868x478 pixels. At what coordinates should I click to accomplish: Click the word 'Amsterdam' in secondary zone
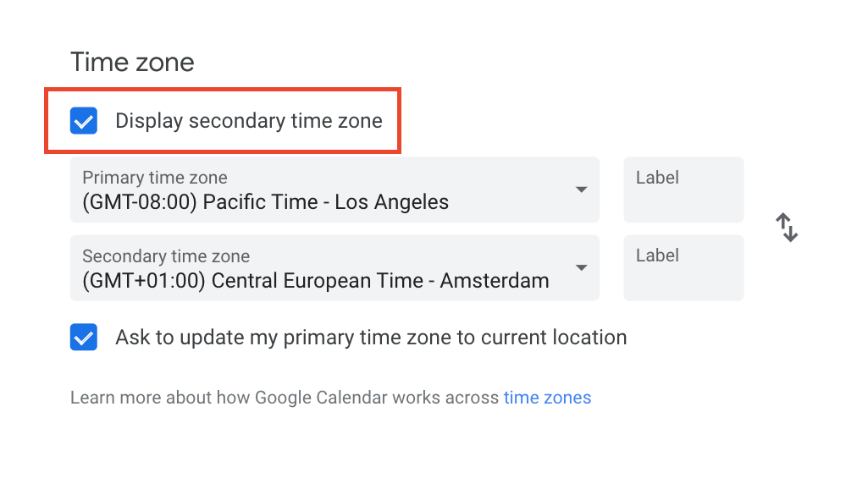pos(495,281)
